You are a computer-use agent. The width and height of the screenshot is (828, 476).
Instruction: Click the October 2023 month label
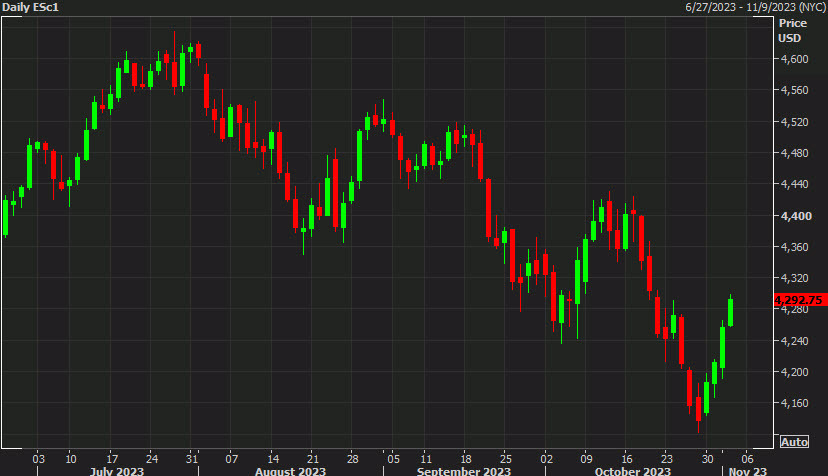[633, 471]
